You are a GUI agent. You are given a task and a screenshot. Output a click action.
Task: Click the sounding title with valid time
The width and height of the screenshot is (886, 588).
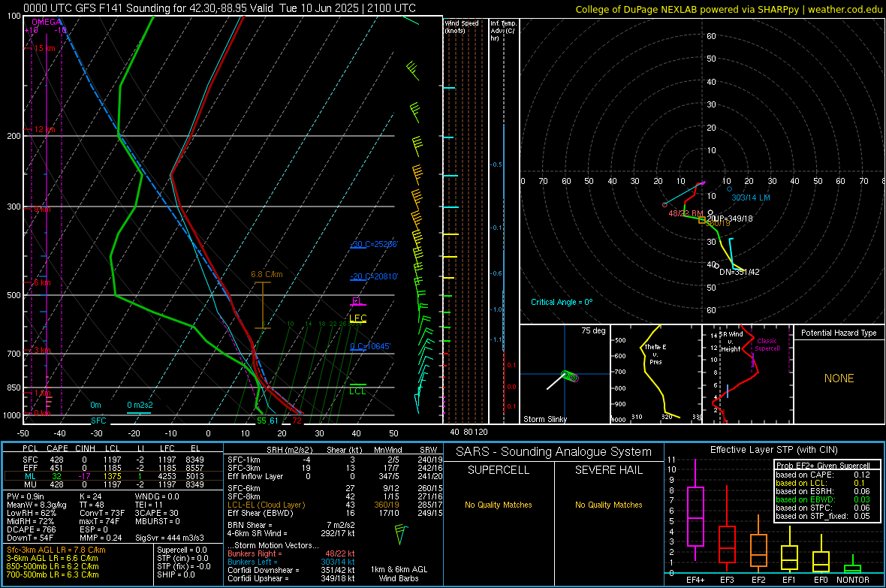pos(220,8)
